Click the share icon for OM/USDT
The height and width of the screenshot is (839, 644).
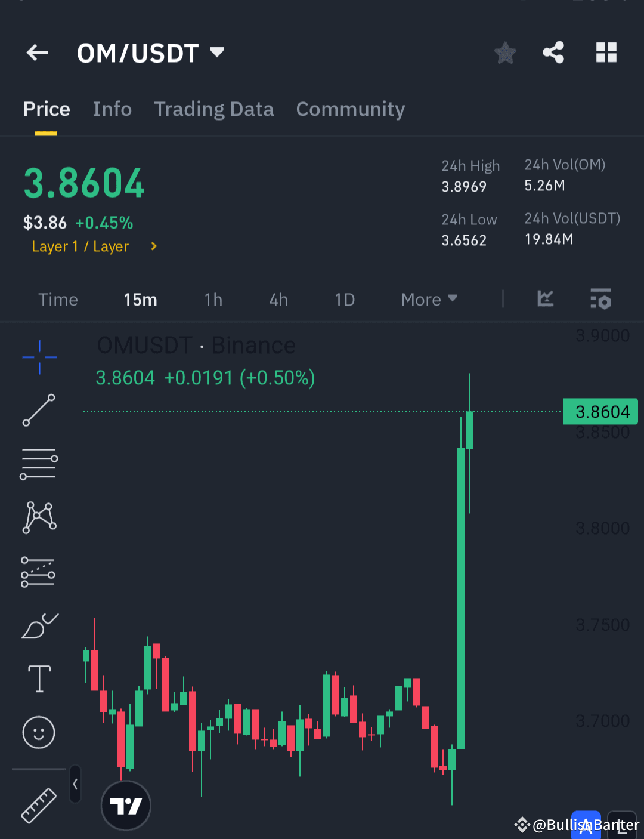[553, 53]
